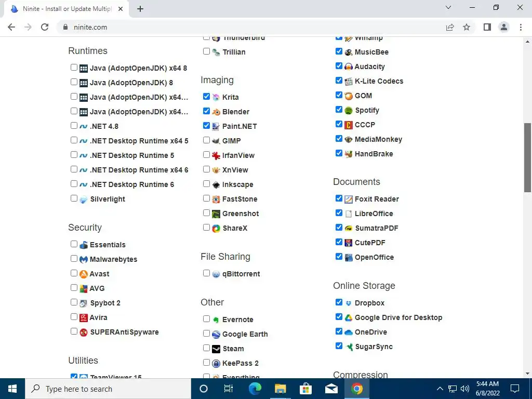Click the Google Earth icon

pyautogui.click(x=216, y=334)
